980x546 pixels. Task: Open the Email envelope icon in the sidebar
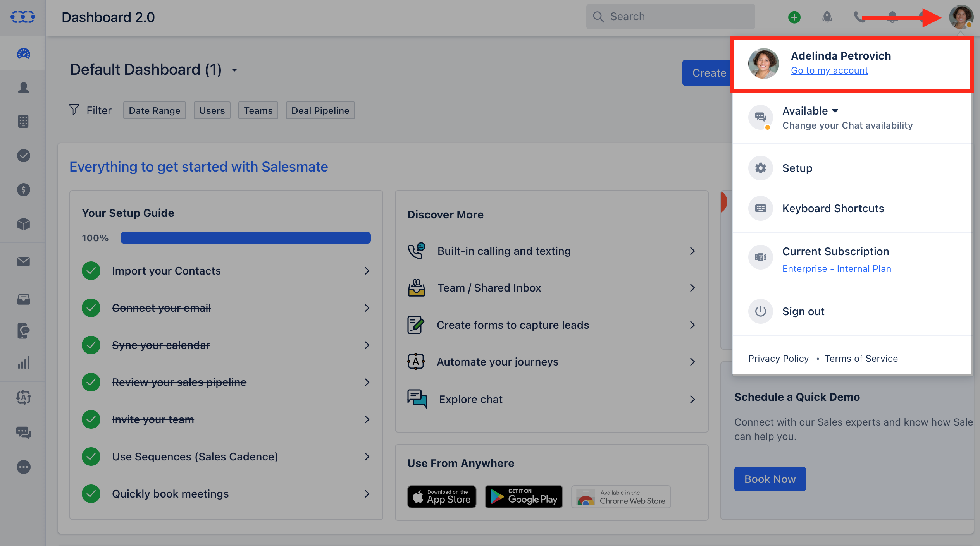pyautogui.click(x=23, y=261)
